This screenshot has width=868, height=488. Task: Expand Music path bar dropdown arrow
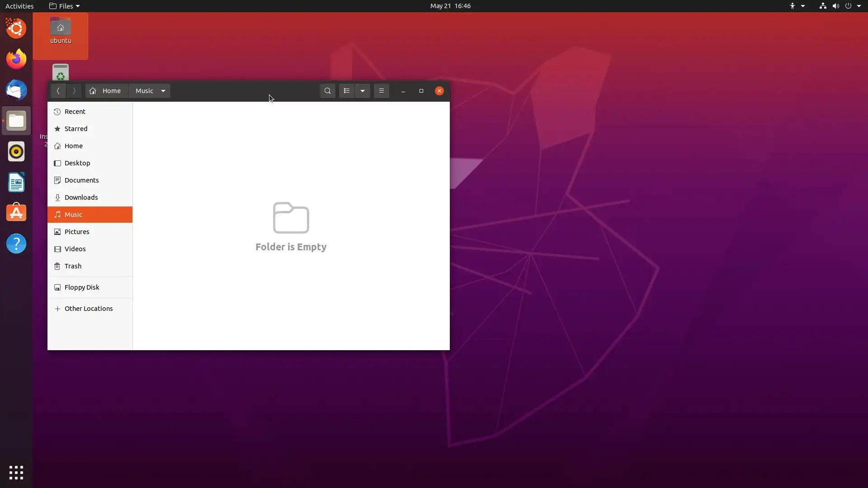163,91
